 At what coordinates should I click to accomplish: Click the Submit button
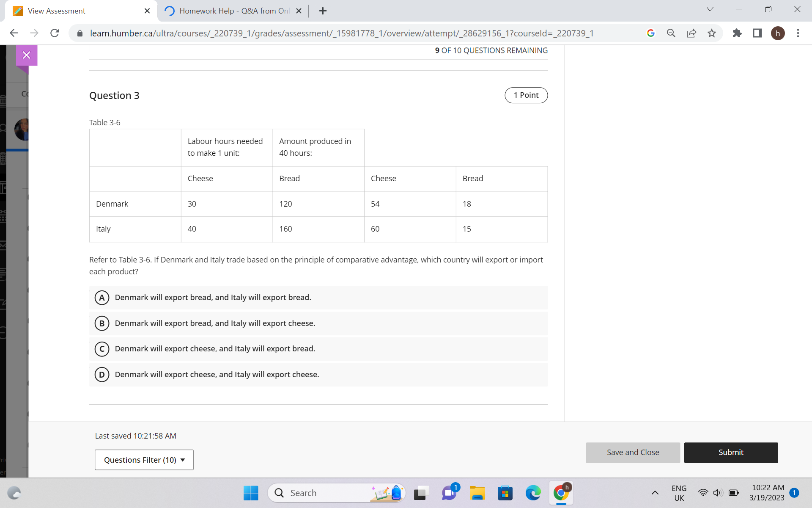click(730, 453)
